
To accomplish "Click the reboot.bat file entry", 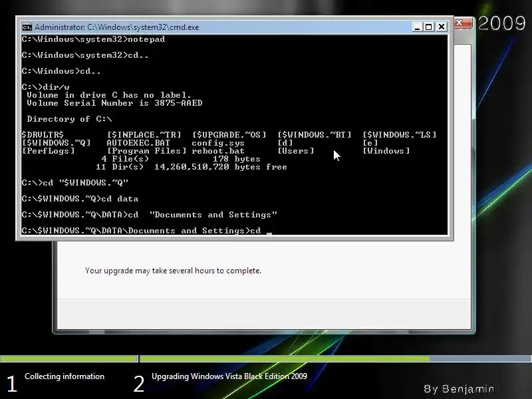I will pos(218,151).
